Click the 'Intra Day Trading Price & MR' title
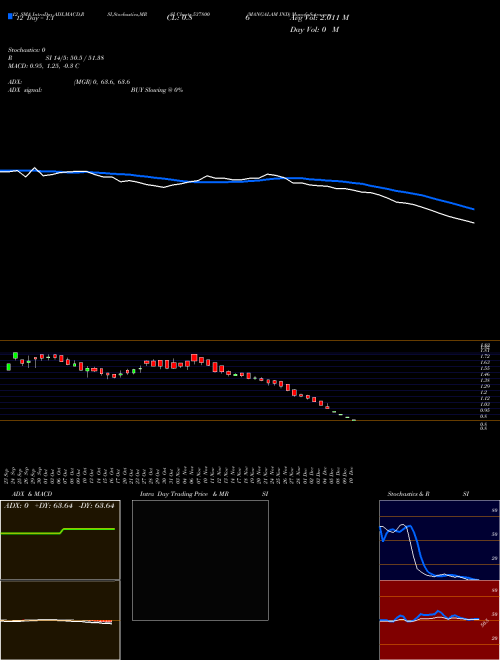This screenshot has width=500, height=660. click(x=184, y=494)
